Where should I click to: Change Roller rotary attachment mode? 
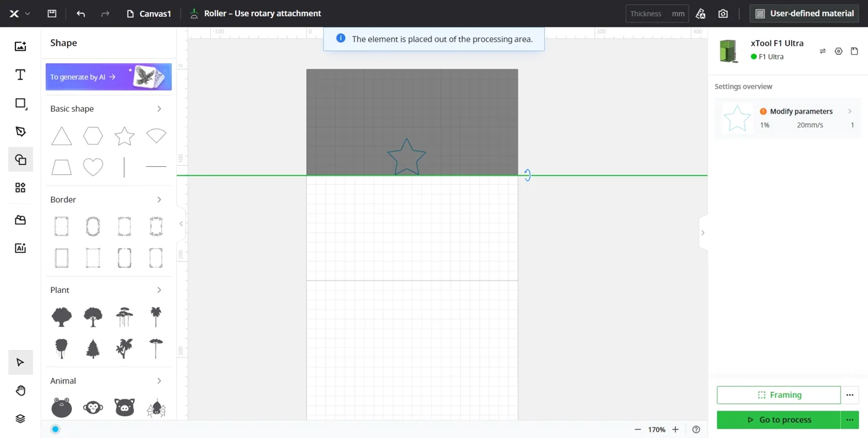click(255, 13)
